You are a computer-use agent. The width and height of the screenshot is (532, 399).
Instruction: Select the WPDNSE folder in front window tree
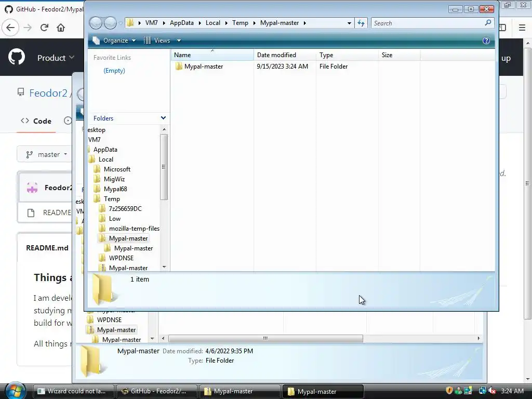pos(121,258)
